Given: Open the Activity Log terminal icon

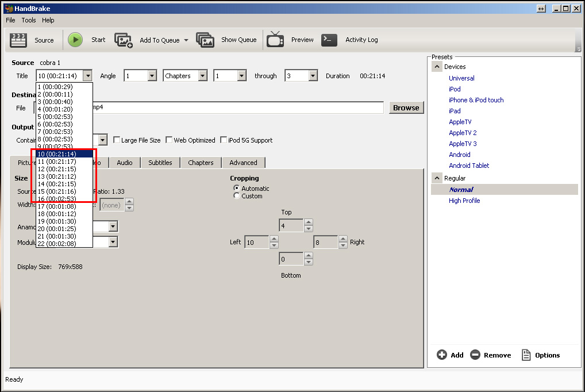Looking at the screenshot, I should point(329,40).
